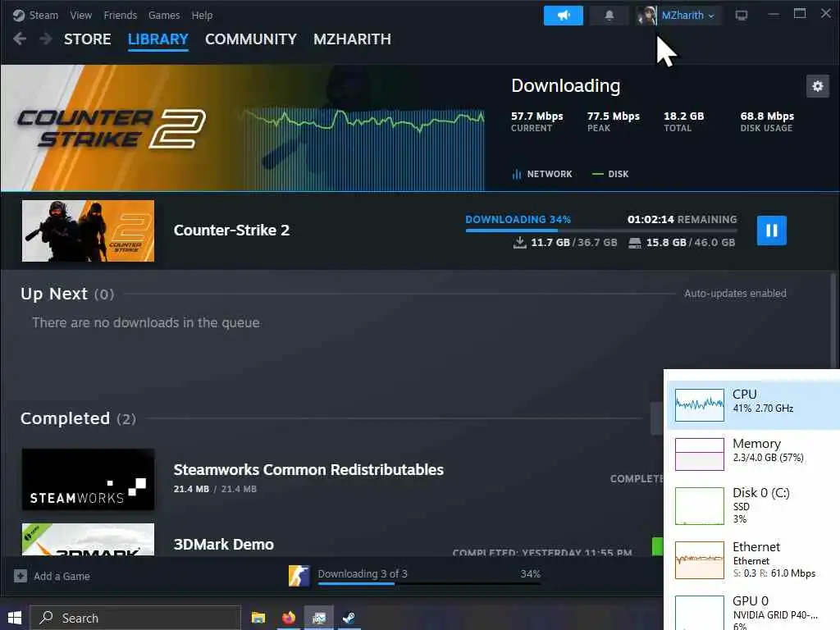Toggle the NETWORK graph legend
The image size is (840, 630).
542,174
